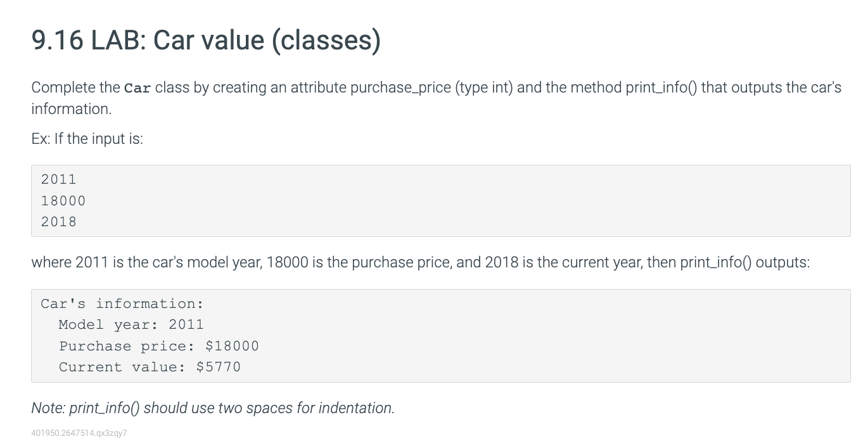
Task: Click the Model year: 2011 line
Action: point(131,324)
